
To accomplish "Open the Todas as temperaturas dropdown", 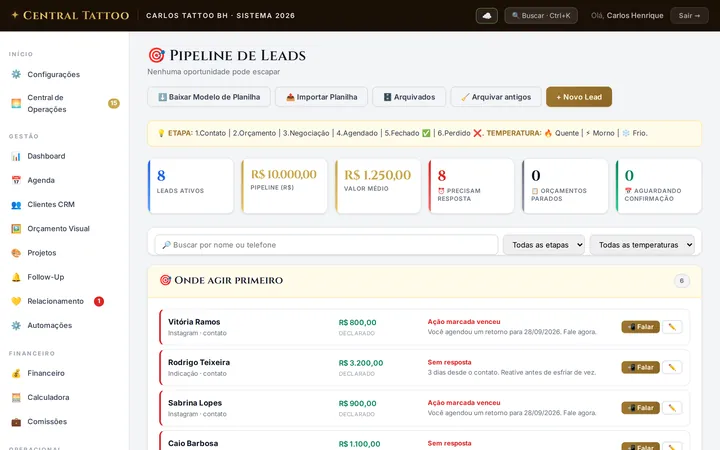I will 642,245.
